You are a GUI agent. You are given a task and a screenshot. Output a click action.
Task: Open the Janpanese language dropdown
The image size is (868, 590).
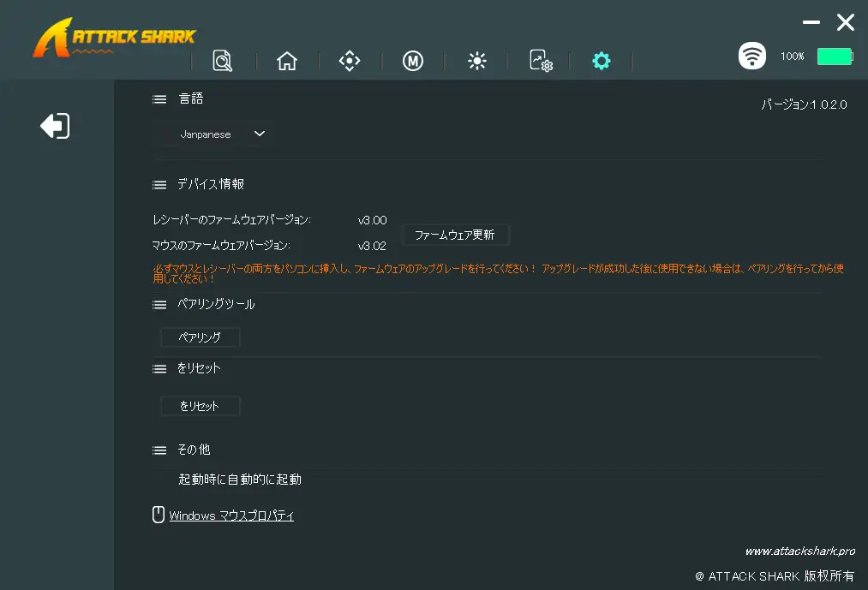[x=222, y=134]
